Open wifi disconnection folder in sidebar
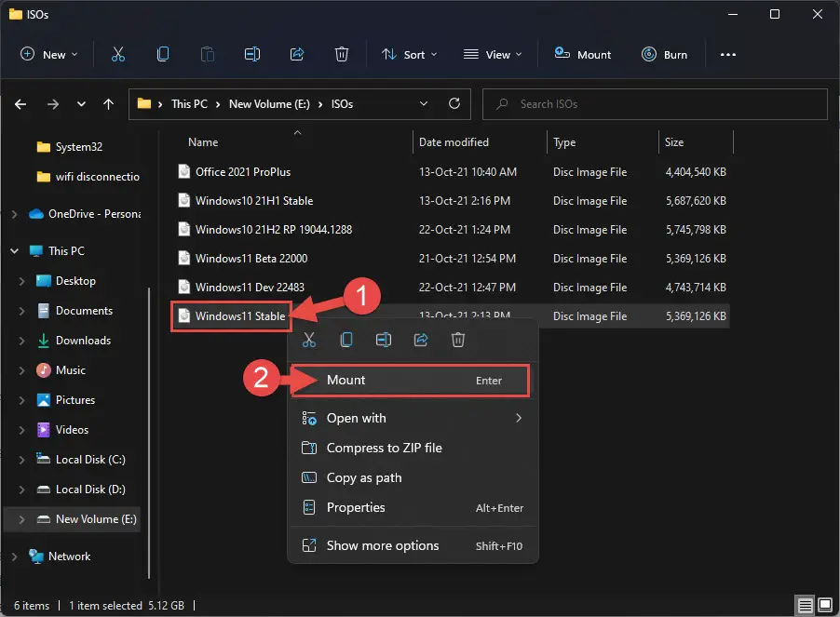 click(88, 177)
